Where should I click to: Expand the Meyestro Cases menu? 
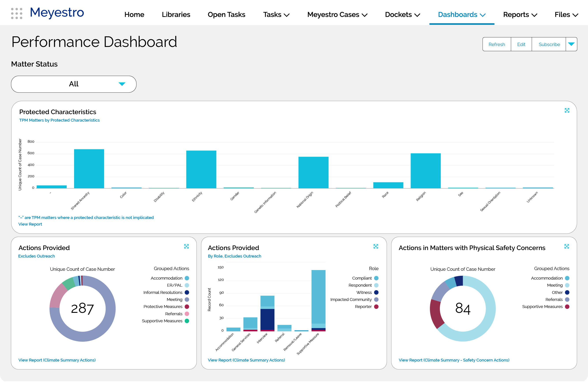[337, 15]
